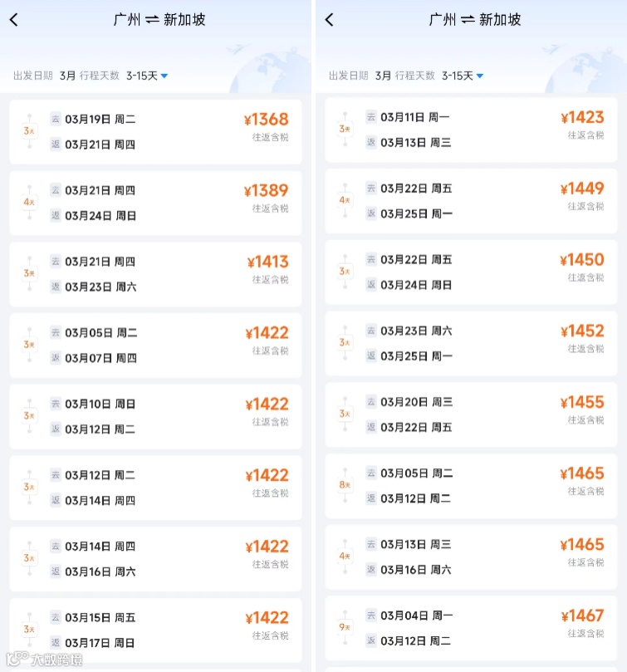
Task: Tap the 8天 duration badge on ¥1465 card
Action: [x=345, y=485]
